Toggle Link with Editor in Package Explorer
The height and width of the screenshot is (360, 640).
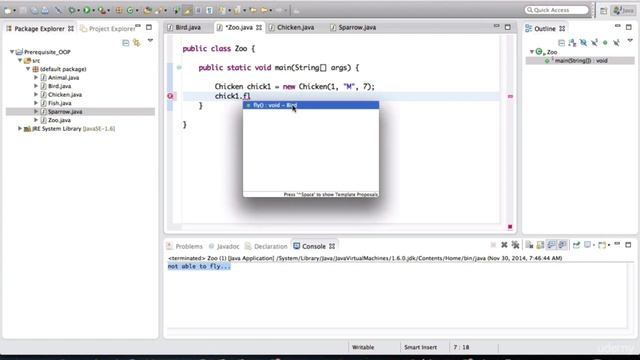point(136,43)
